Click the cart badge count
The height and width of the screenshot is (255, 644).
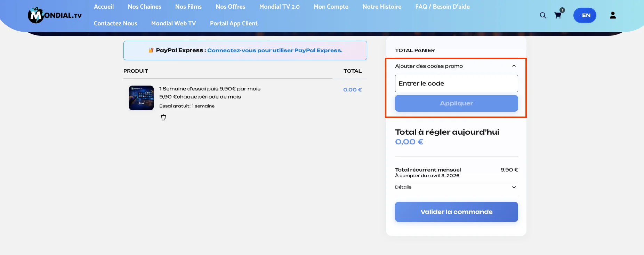tap(562, 10)
